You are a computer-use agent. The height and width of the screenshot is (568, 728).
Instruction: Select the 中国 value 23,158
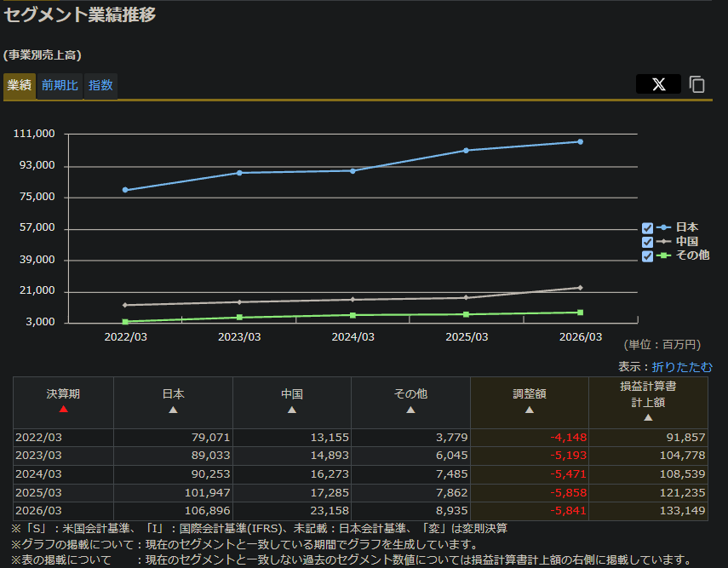click(330, 511)
